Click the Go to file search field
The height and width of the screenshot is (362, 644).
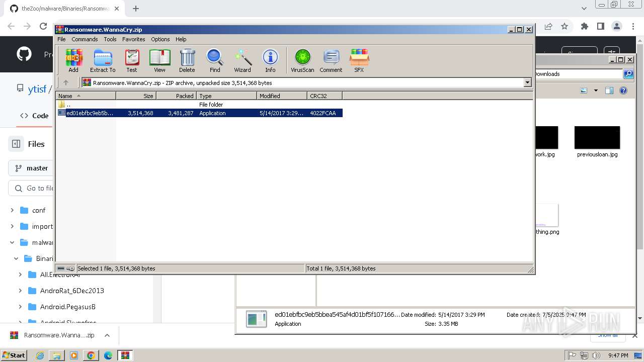31,188
